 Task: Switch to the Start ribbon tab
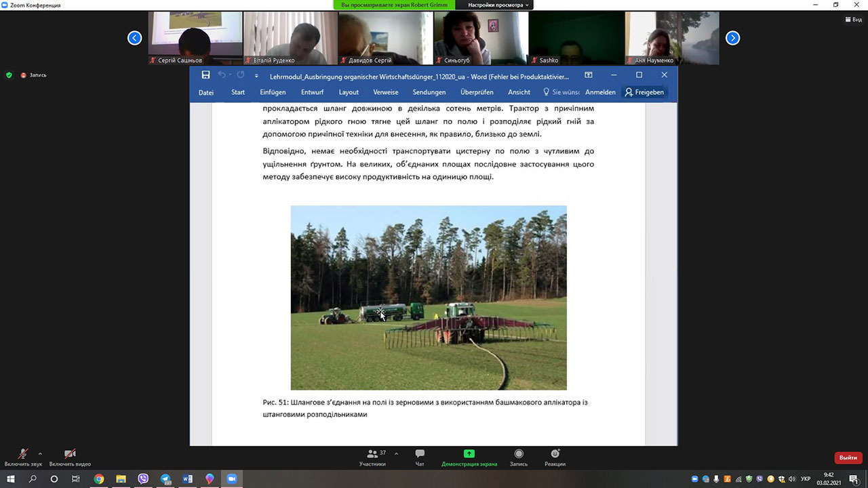(238, 92)
